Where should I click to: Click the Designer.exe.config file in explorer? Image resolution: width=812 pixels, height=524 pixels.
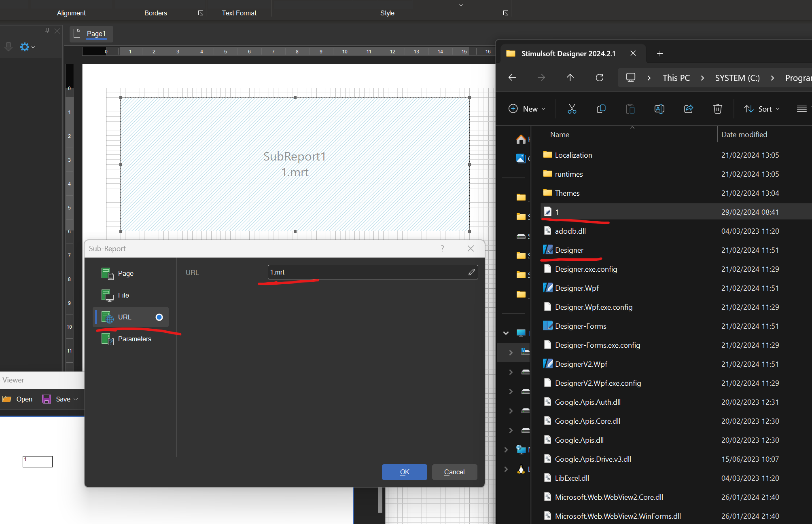click(x=585, y=268)
